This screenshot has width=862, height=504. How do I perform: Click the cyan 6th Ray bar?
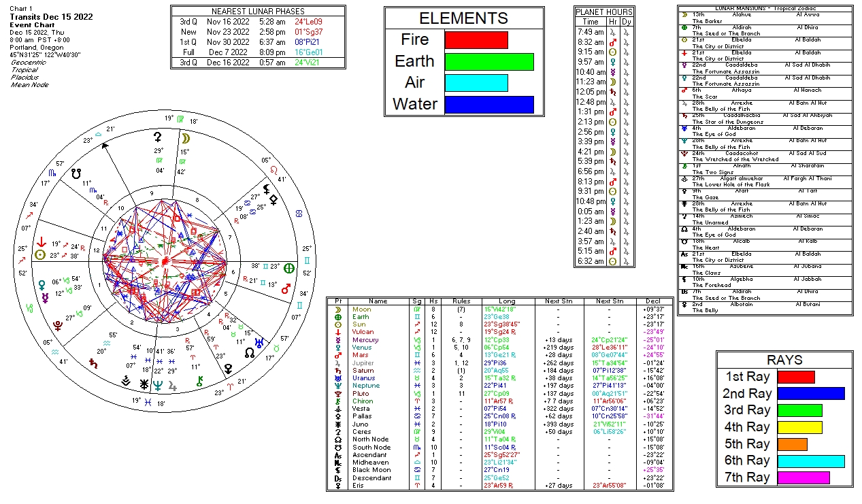[811, 461]
